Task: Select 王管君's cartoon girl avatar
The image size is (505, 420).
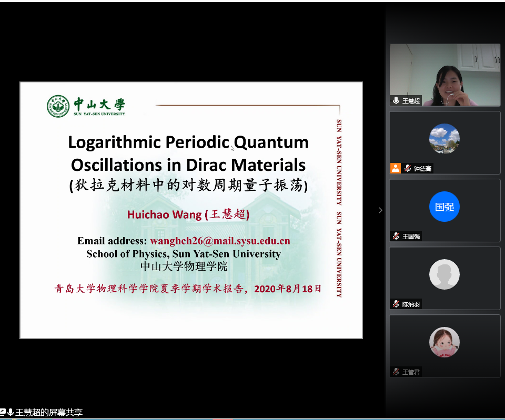Action: 445,342
